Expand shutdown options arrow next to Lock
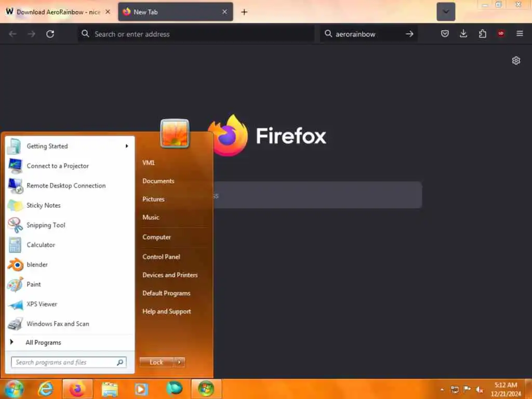Screen dimensions: 532x399 179,362
